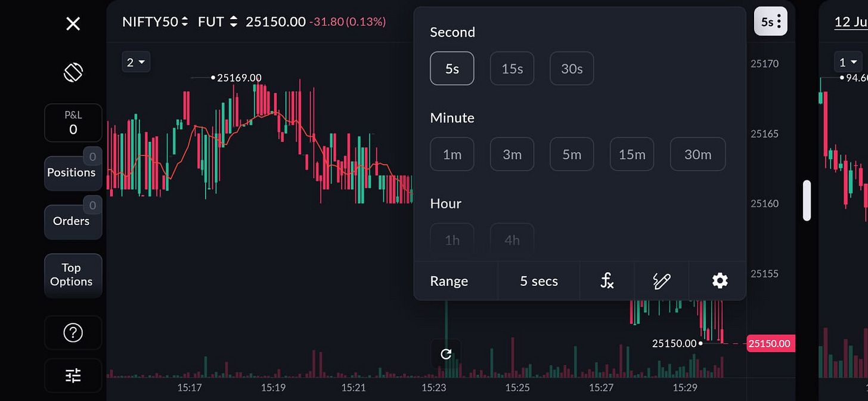Tap the rotate screen icon
Screen dimensions: 868x401
(73, 72)
